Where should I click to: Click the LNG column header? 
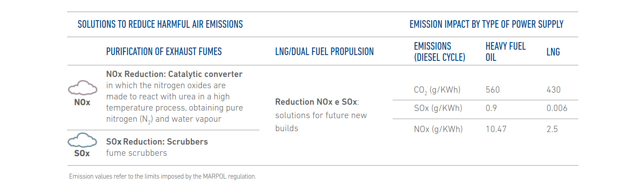click(x=553, y=52)
